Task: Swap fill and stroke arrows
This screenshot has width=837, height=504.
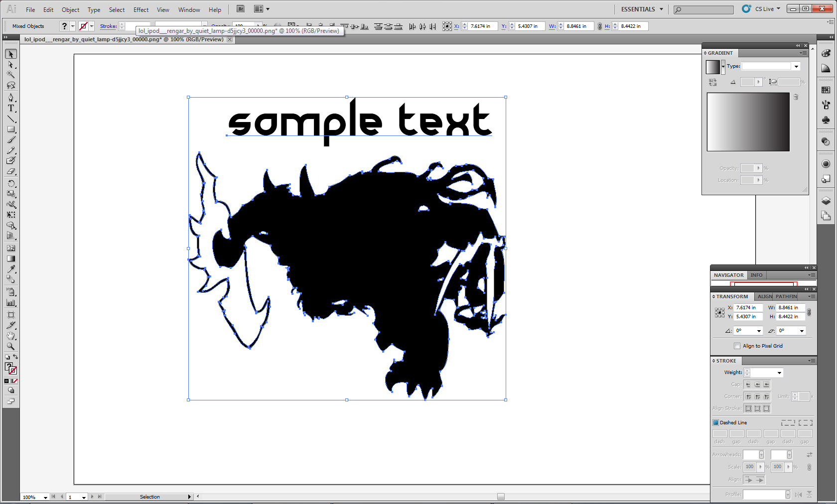Action: click(x=15, y=357)
